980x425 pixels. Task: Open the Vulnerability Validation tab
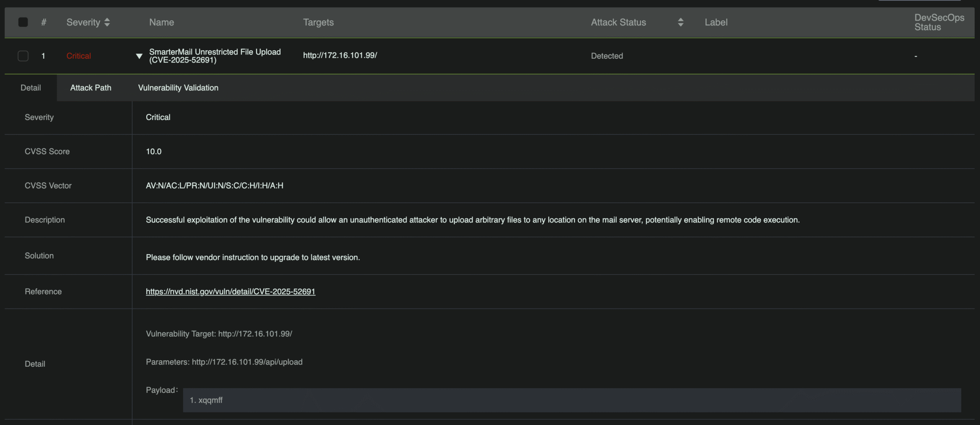click(x=178, y=88)
